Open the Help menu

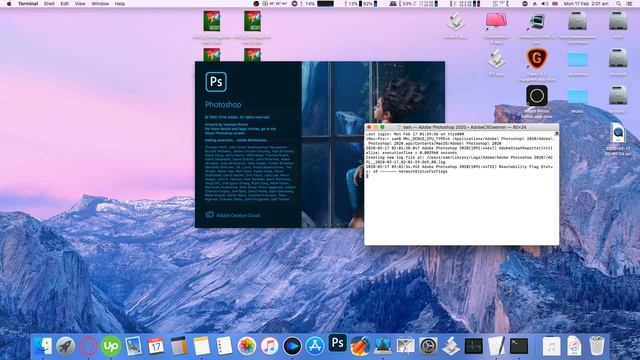[x=120, y=4]
